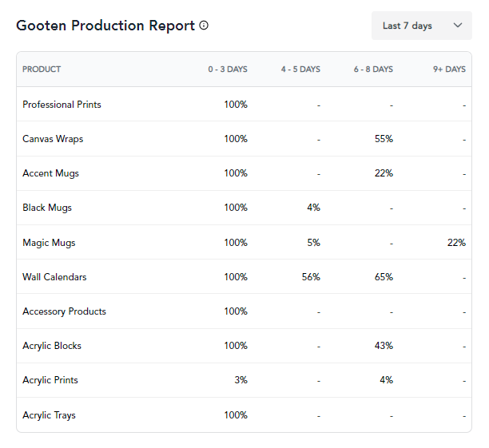This screenshot has width=489, height=448.
Task: Open the Last 7 days dropdown
Action: [422, 26]
